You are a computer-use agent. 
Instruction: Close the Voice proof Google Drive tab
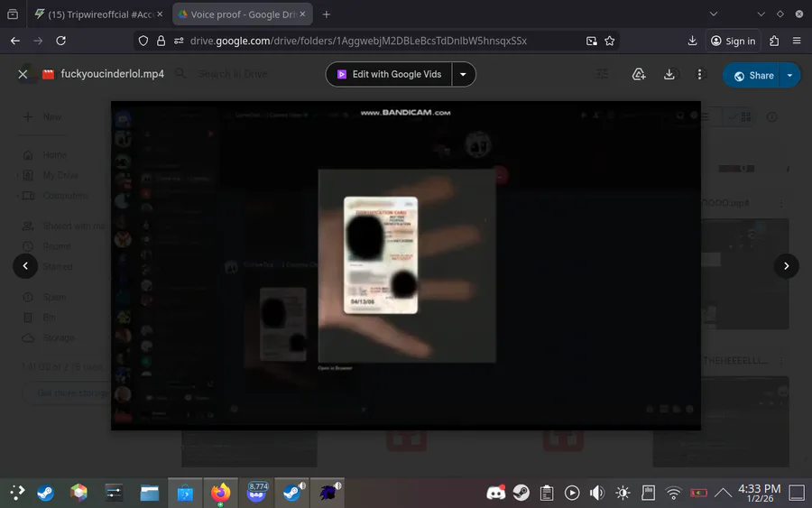click(x=302, y=14)
